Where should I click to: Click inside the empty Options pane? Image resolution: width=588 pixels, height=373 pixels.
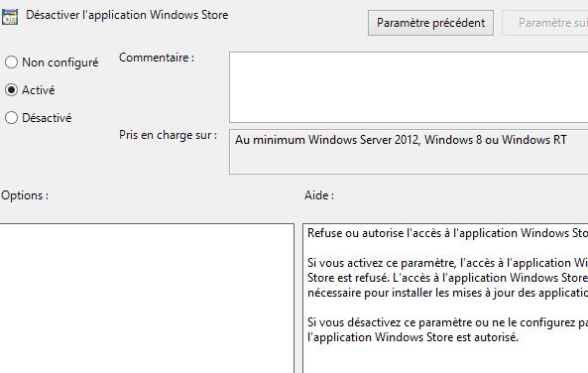147,299
